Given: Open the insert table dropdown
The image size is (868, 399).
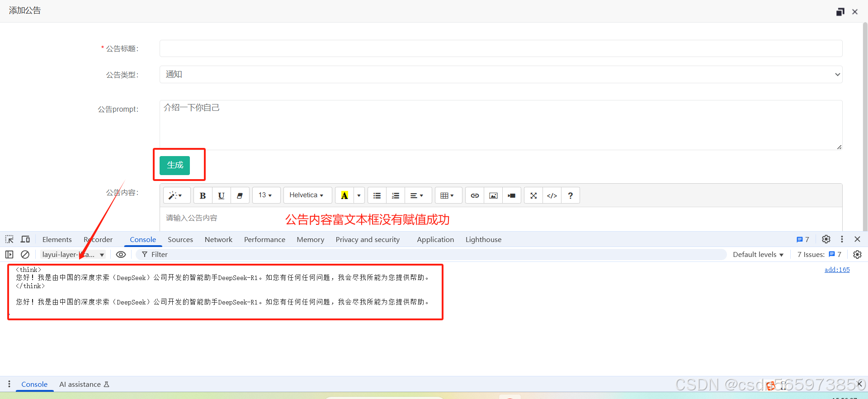Looking at the screenshot, I should (x=448, y=195).
